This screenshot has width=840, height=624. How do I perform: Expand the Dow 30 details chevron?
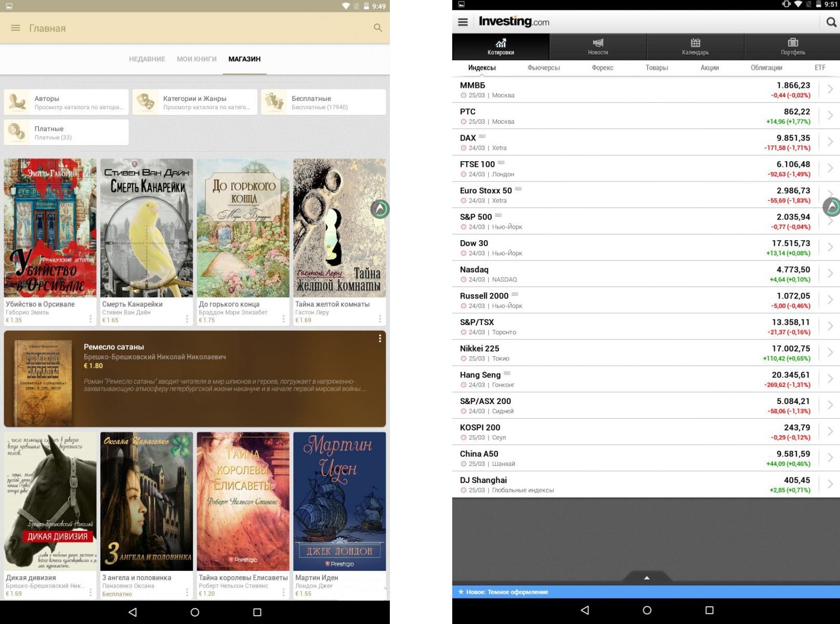coord(830,248)
